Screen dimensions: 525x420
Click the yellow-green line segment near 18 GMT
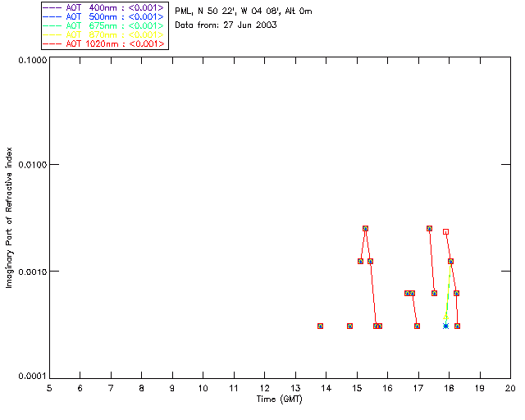448,290
